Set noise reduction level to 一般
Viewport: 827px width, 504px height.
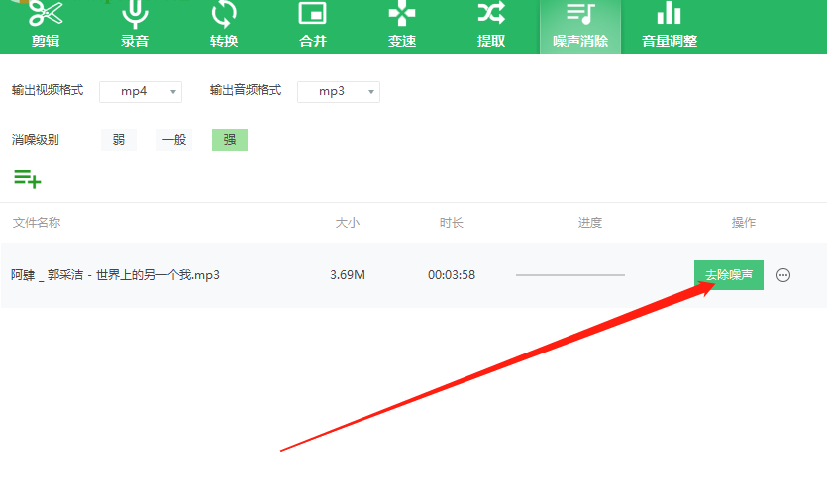tap(174, 140)
